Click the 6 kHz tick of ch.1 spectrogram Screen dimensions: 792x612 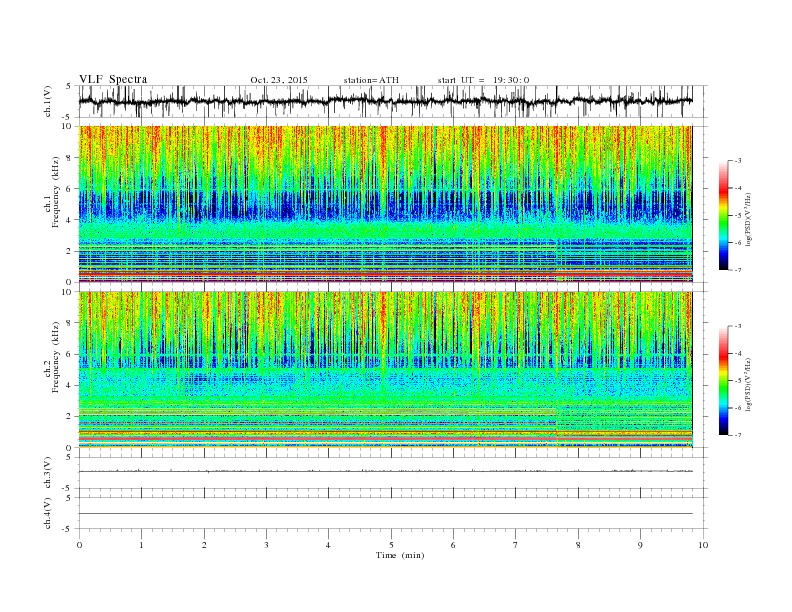(x=70, y=189)
